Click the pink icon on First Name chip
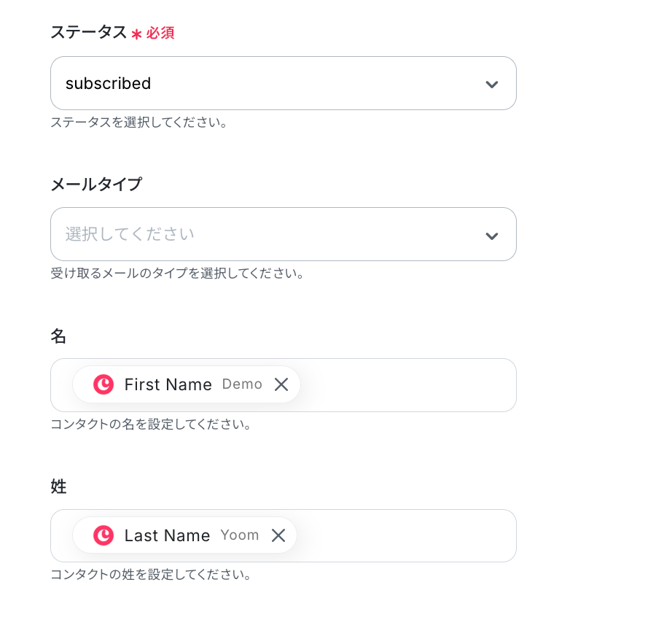 (x=103, y=384)
